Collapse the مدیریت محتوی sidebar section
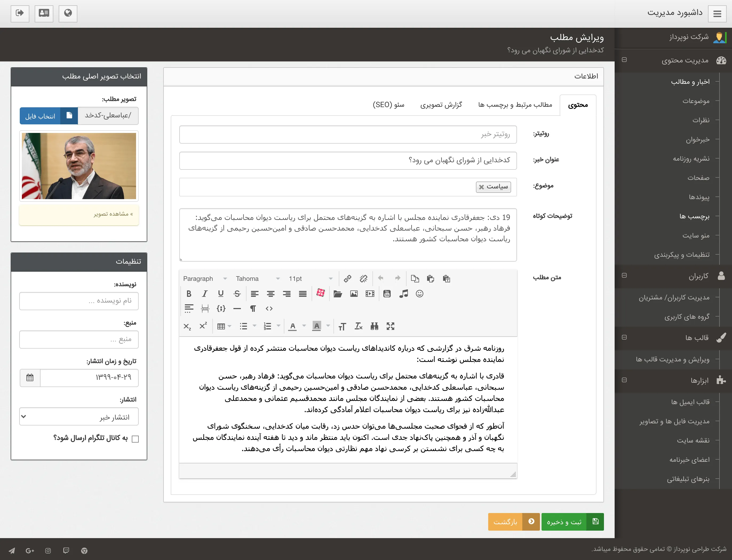This screenshot has height=560, width=732. [x=624, y=60]
